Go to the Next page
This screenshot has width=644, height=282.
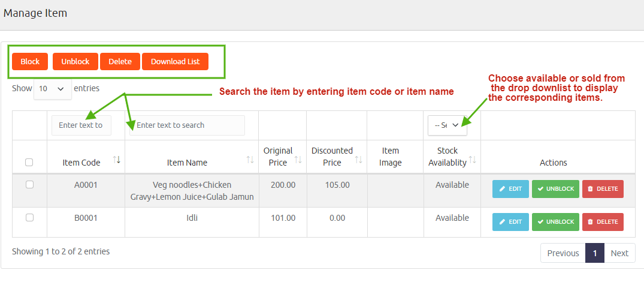(x=619, y=253)
